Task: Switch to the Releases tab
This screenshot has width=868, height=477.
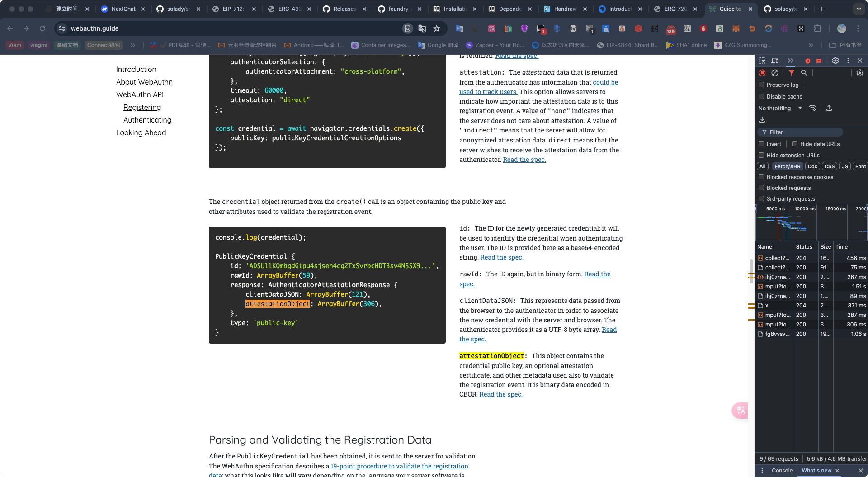Action: [344, 9]
